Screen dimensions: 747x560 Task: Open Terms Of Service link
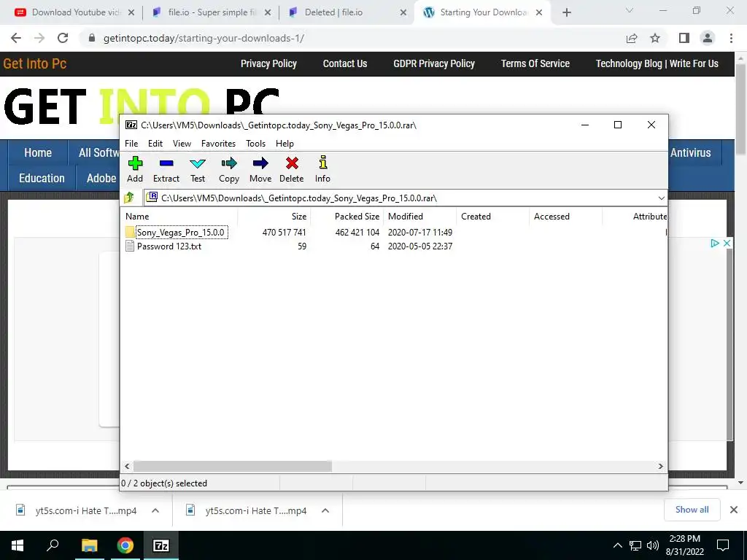(535, 64)
